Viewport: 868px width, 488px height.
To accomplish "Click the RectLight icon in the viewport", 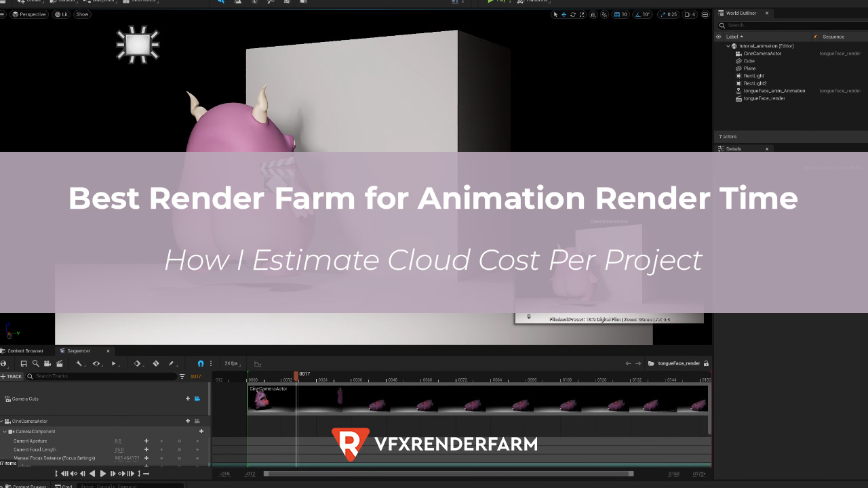I will click(x=138, y=45).
